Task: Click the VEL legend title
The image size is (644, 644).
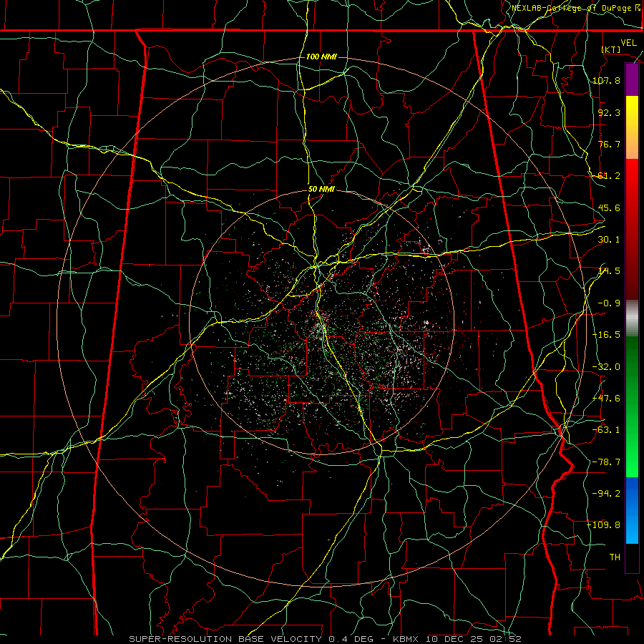Action: click(628, 43)
